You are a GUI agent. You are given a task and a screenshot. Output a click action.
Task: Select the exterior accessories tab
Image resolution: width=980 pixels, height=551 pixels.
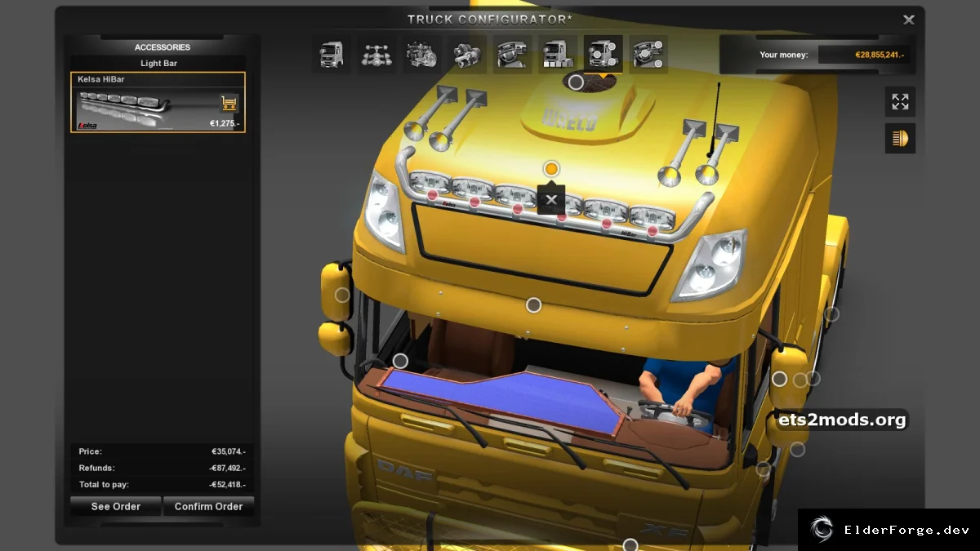point(603,55)
